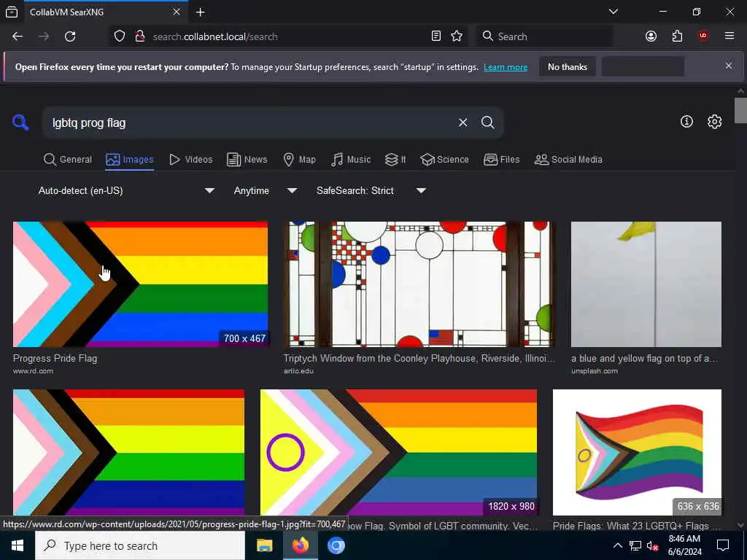
Task: Open the blue and yellow flag thumbnail
Action: pyautogui.click(x=646, y=284)
